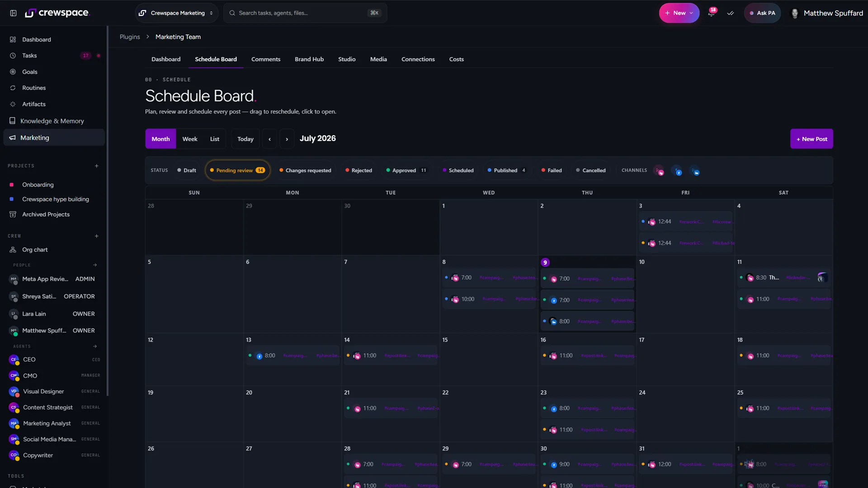
Task: Open the 8:30 post on July 11
Action: (x=784, y=277)
